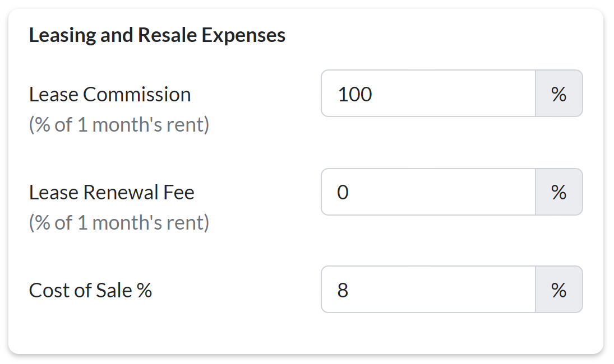The height and width of the screenshot is (364, 614).
Task: Click the Leasing and Resale Expenses heading
Action: 157,35
